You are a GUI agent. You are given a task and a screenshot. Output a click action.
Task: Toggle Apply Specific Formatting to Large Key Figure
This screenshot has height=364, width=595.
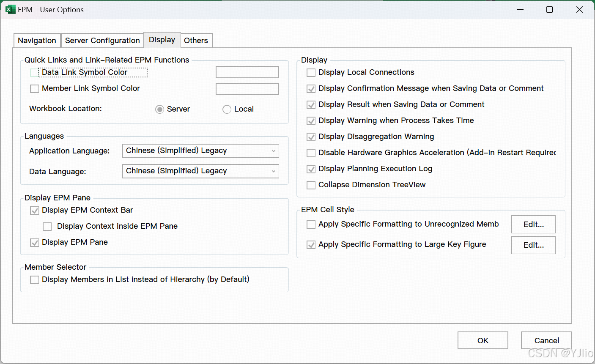pyautogui.click(x=311, y=245)
